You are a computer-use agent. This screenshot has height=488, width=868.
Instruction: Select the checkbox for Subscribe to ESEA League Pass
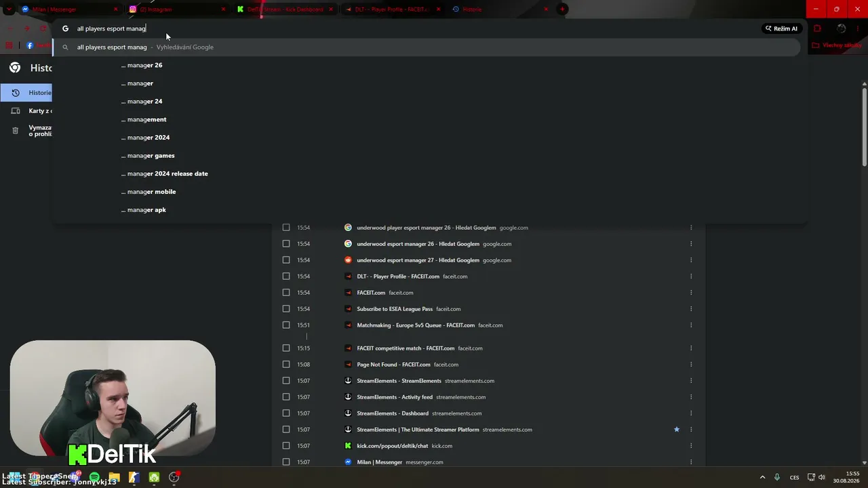point(286,309)
